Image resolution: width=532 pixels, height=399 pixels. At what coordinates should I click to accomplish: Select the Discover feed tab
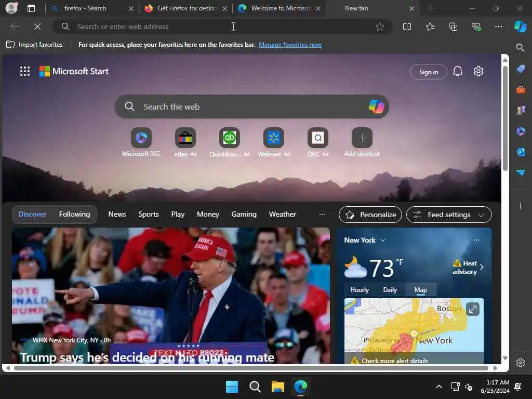click(33, 215)
